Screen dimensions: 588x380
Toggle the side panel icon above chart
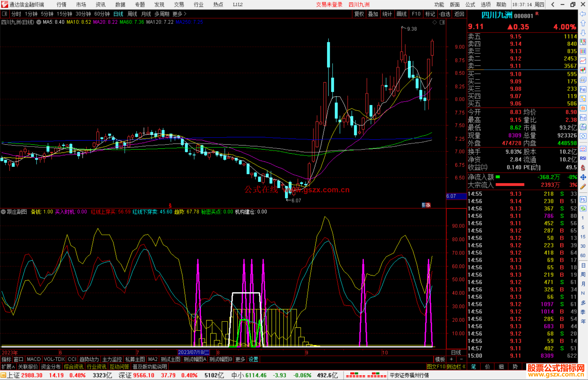442,22
